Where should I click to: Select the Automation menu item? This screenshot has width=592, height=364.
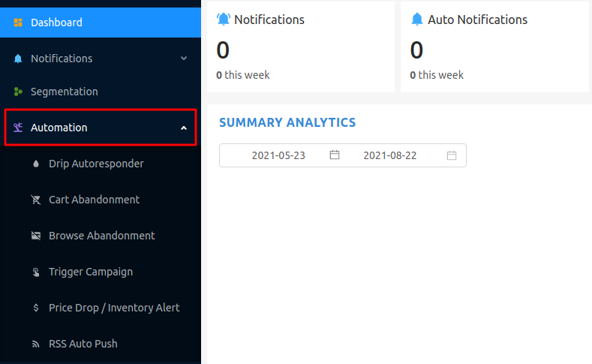101,128
